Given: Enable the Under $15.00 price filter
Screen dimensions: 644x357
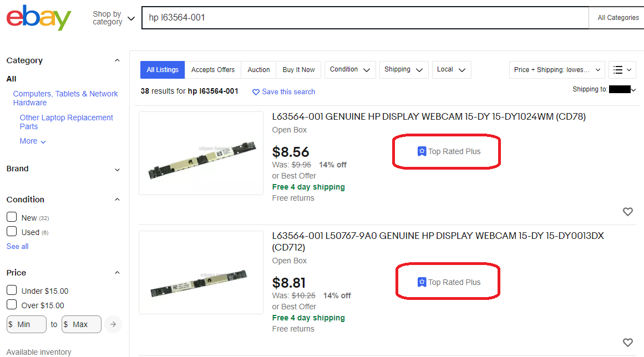Looking at the screenshot, I should 12,290.
